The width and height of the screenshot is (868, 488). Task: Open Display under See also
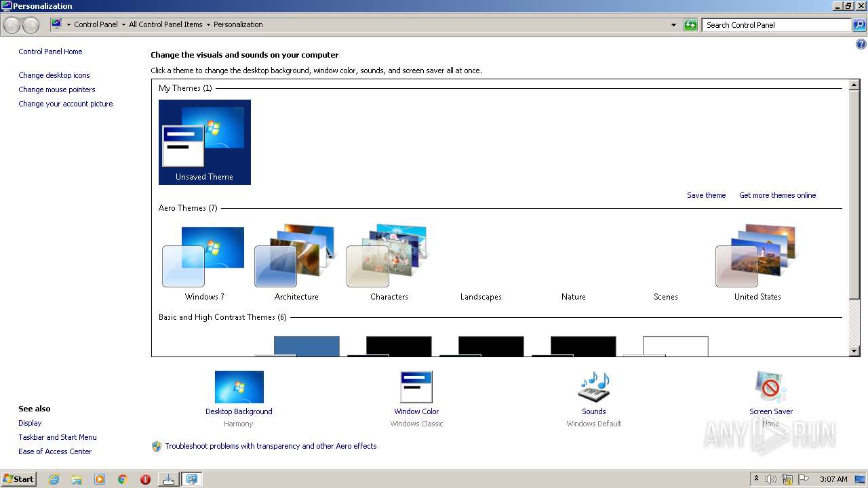(30, 423)
